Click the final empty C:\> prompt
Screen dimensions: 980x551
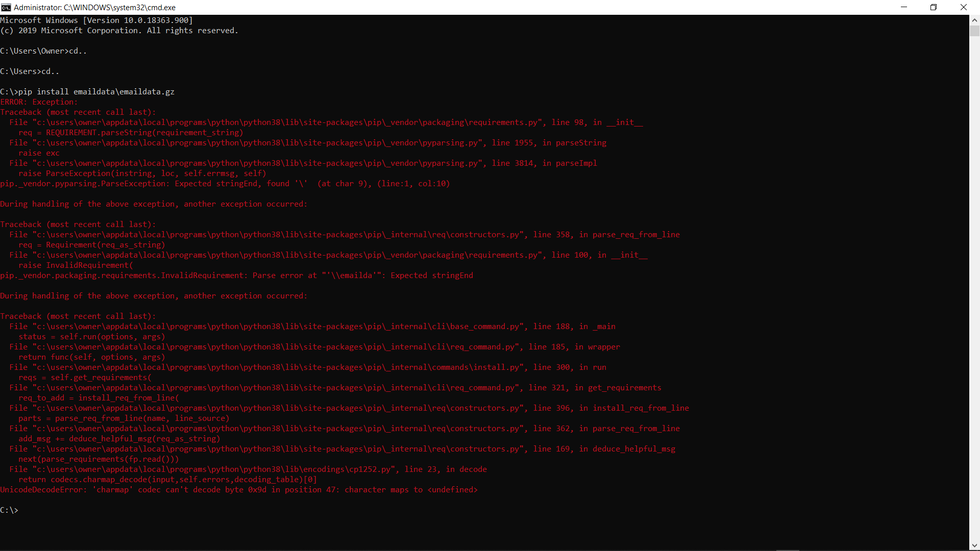pyautogui.click(x=9, y=510)
